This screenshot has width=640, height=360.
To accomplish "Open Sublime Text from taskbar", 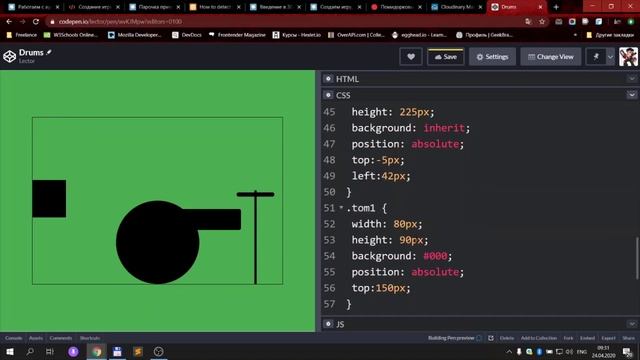I will [138, 351].
